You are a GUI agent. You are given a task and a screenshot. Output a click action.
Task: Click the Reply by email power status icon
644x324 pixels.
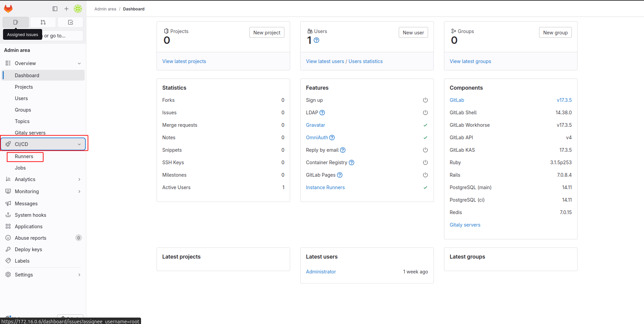pyautogui.click(x=425, y=150)
